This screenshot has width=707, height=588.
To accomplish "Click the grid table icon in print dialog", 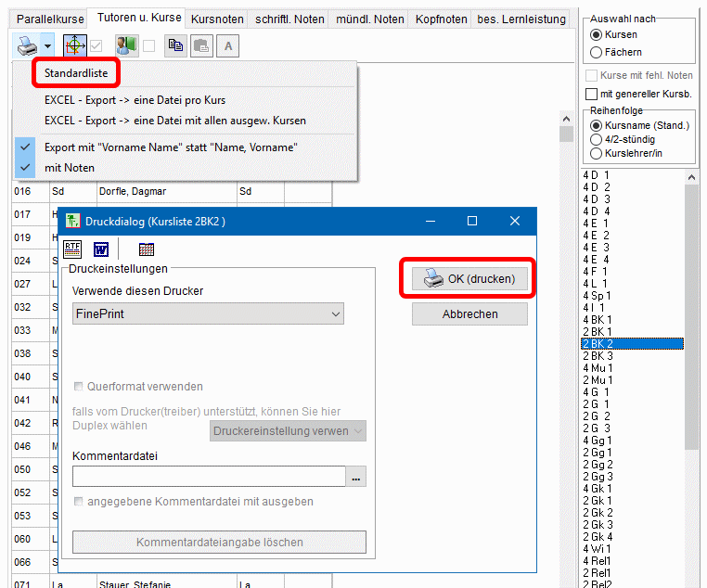I will (x=146, y=249).
